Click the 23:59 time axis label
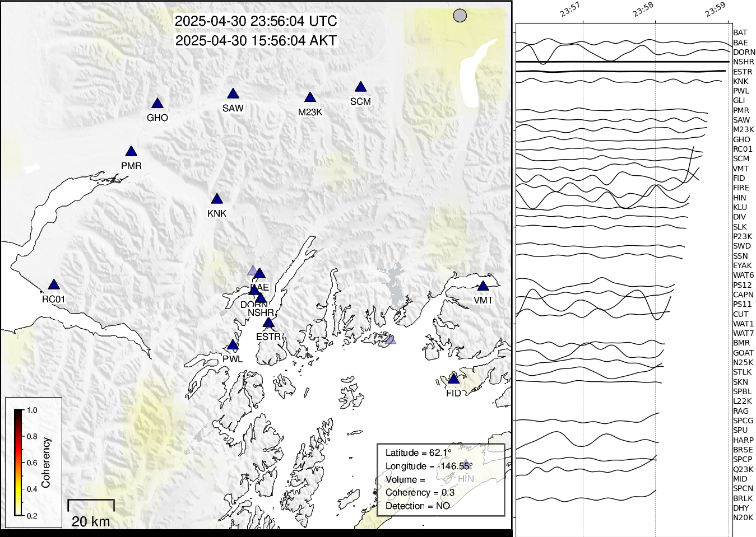Viewport: 756px width, 537px height. 716,10
